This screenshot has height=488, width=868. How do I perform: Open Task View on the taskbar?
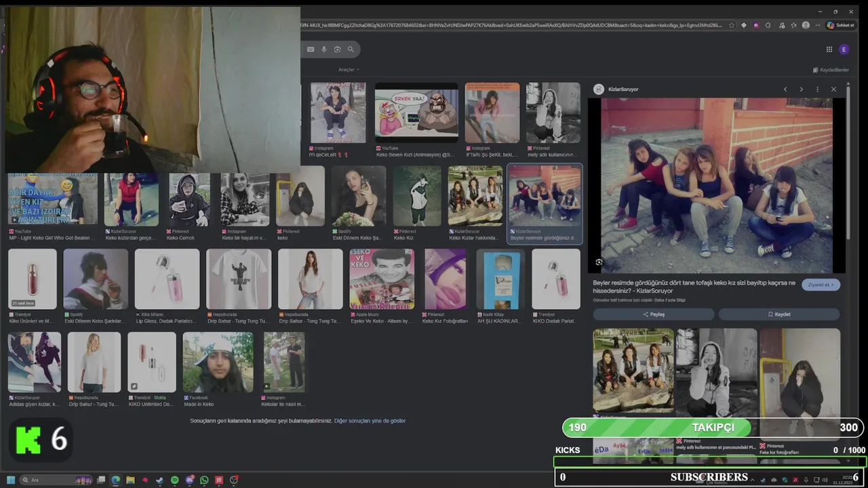tap(101, 480)
